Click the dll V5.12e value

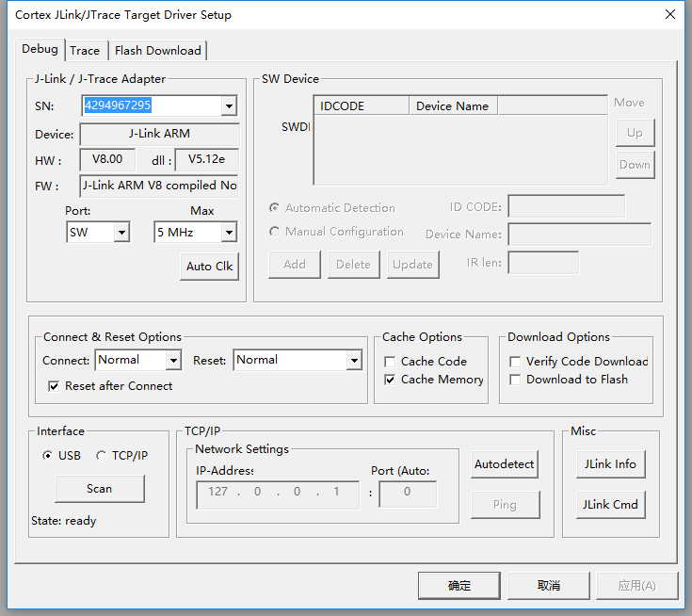pyautogui.click(x=206, y=159)
